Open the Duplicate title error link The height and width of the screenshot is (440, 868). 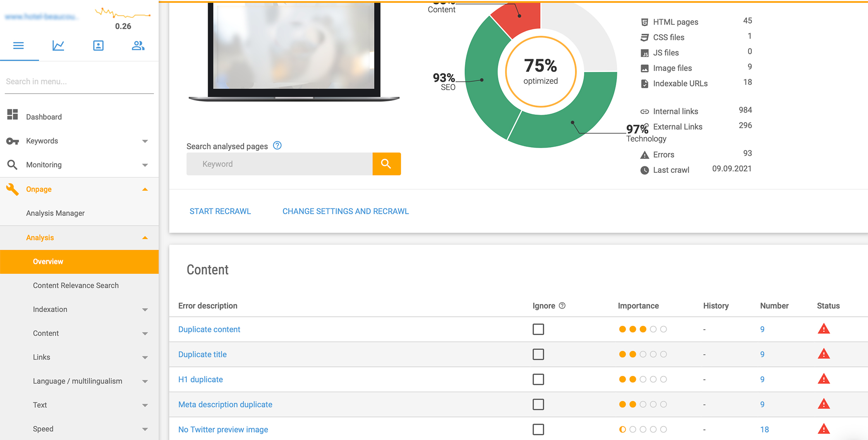(x=203, y=354)
